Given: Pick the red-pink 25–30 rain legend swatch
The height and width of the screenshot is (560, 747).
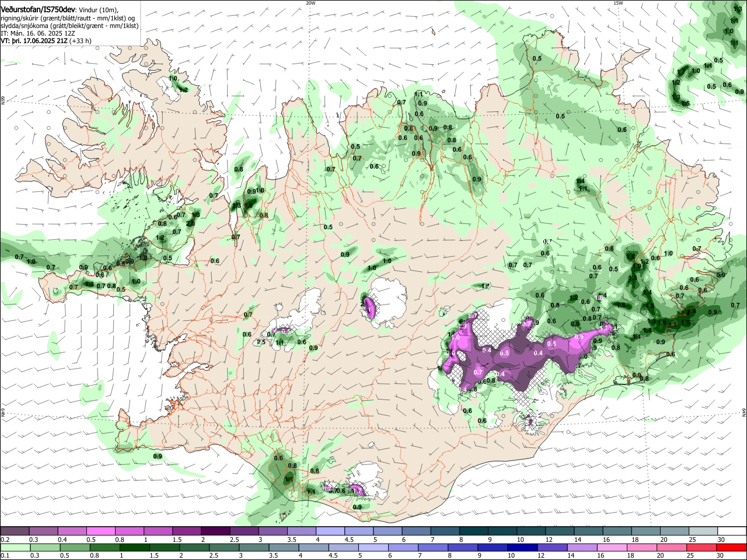Looking at the screenshot, I should 702,547.
